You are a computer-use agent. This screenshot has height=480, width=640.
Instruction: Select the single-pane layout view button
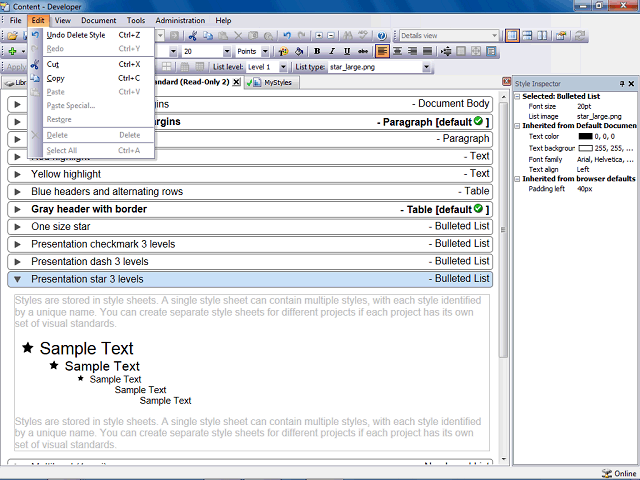click(x=512, y=36)
